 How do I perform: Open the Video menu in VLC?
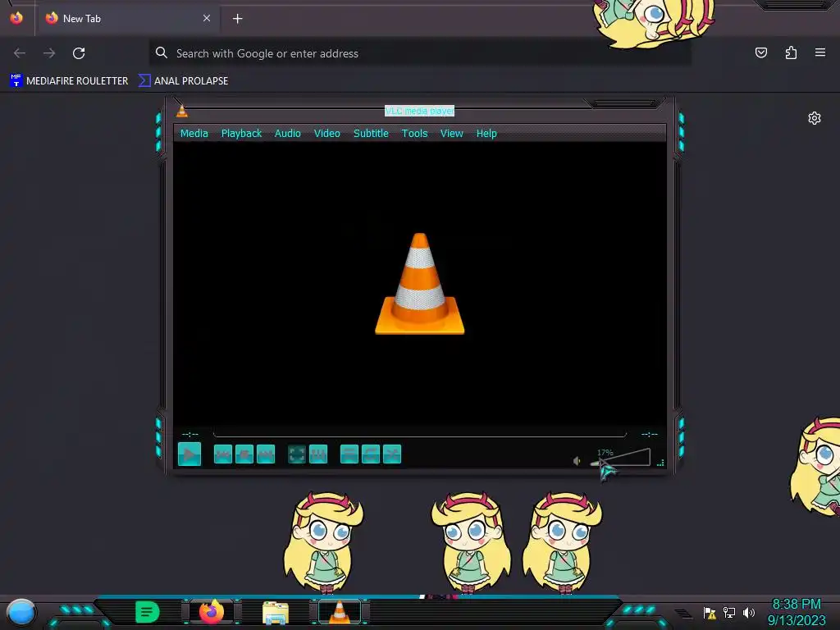point(326,134)
